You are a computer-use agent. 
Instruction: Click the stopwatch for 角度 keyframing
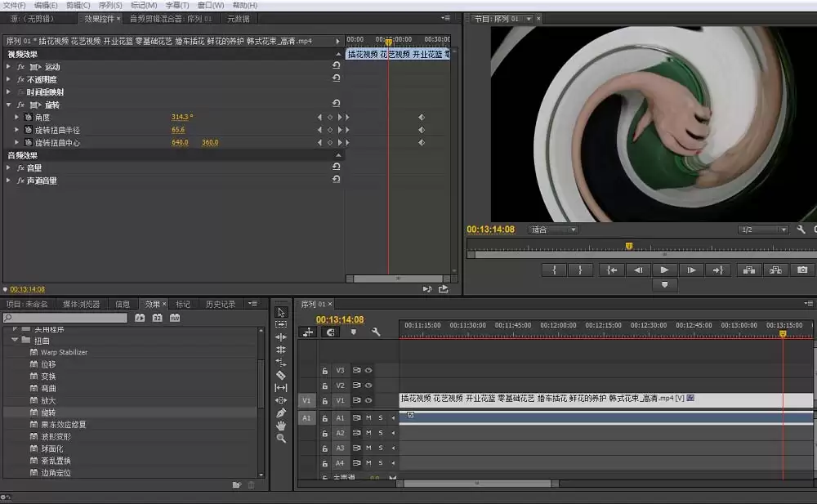(x=28, y=118)
